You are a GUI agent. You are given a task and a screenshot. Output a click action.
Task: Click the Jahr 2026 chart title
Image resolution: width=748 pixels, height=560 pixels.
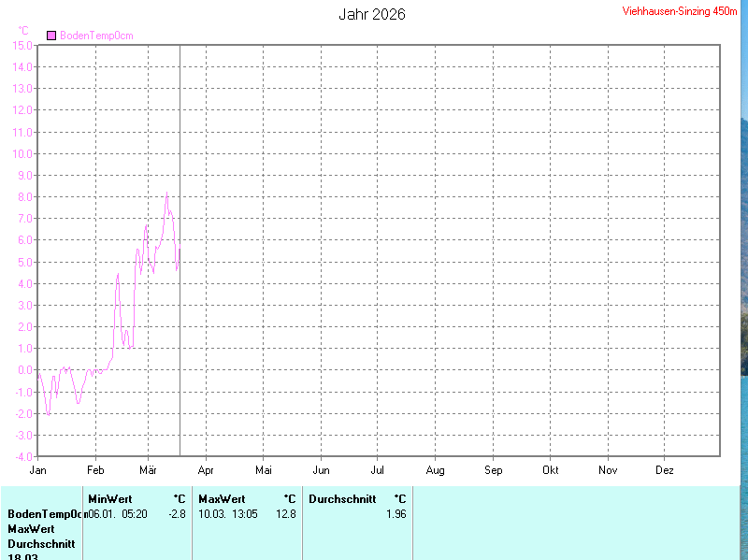[x=372, y=14]
